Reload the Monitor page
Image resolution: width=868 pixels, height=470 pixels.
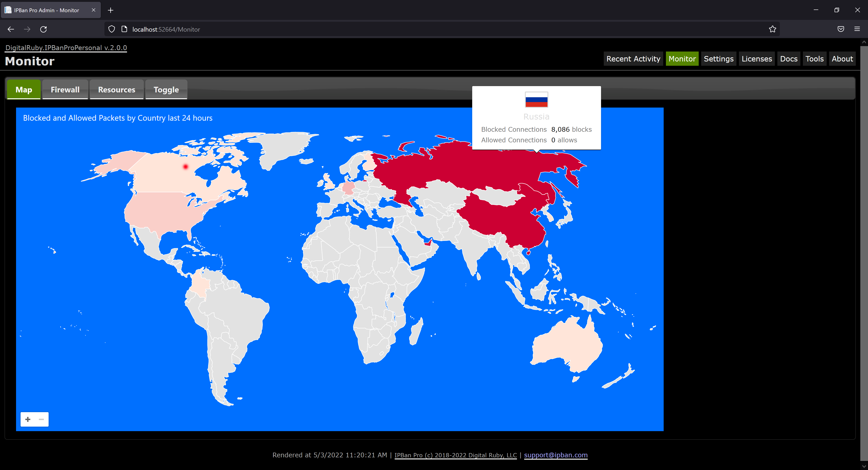click(x=43, y=29)
